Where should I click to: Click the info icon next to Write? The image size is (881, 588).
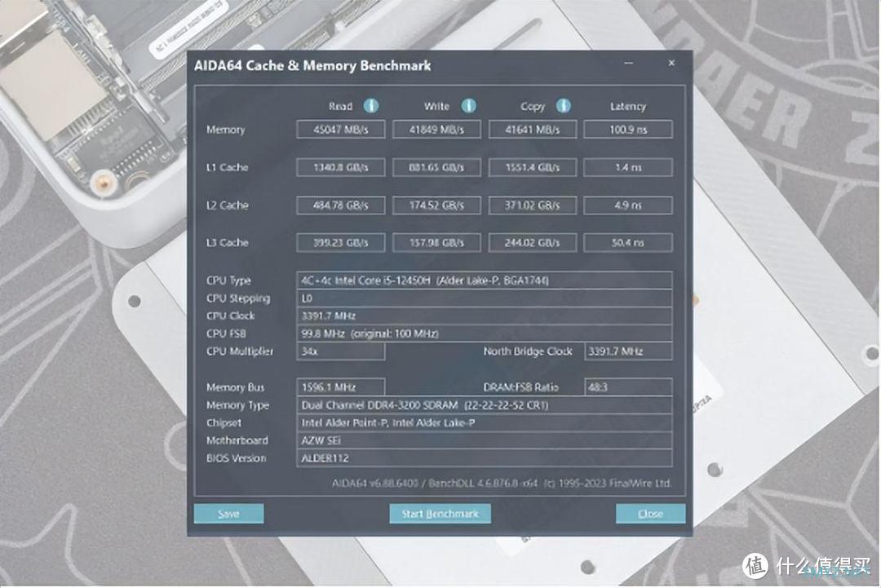tap(468, 106)
